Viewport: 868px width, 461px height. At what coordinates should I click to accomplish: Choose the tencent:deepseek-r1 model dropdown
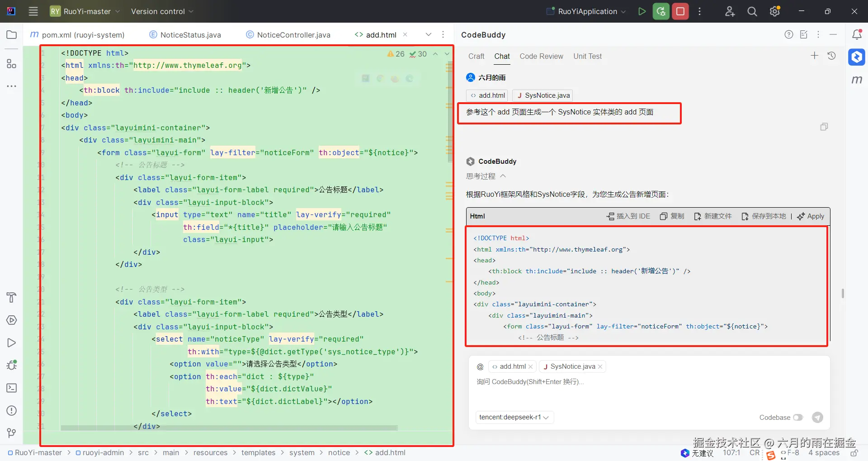coord(514,417)
